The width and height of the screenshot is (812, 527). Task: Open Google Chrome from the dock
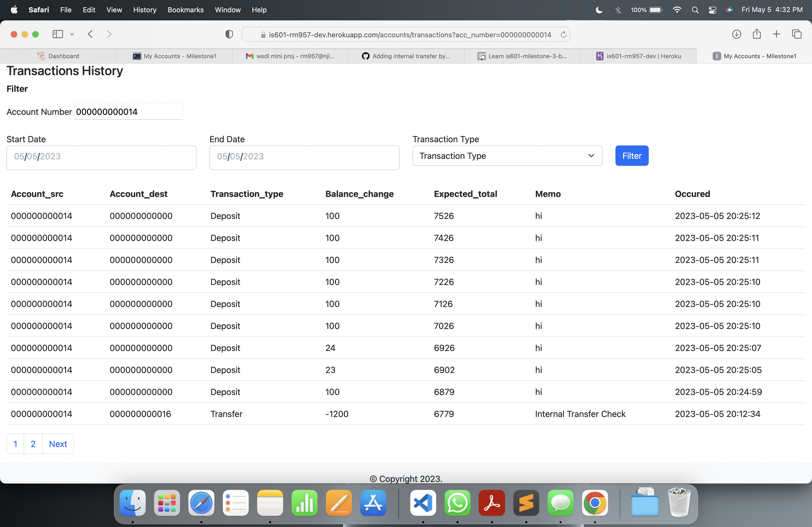[x=595, y=503]
